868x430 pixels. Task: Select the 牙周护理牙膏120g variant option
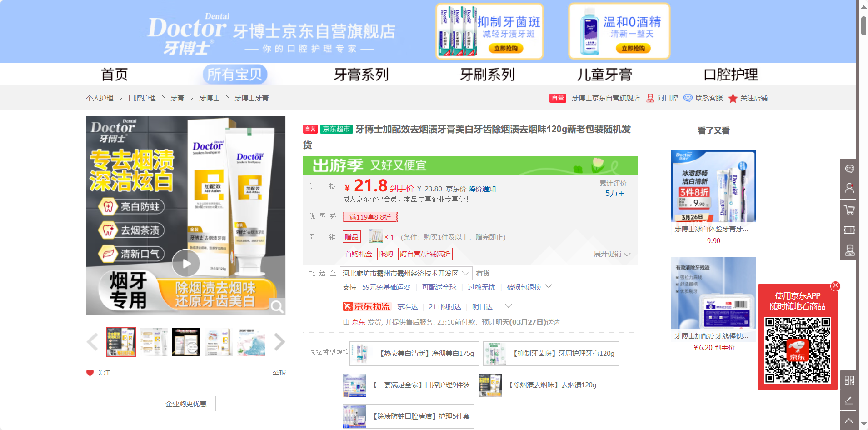551,354
